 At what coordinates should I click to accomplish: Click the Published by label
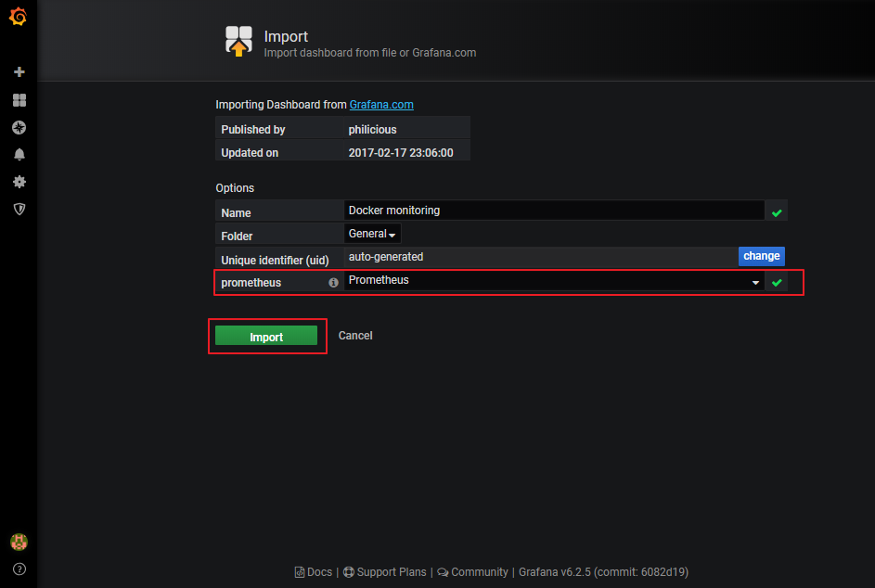(252, 130)
